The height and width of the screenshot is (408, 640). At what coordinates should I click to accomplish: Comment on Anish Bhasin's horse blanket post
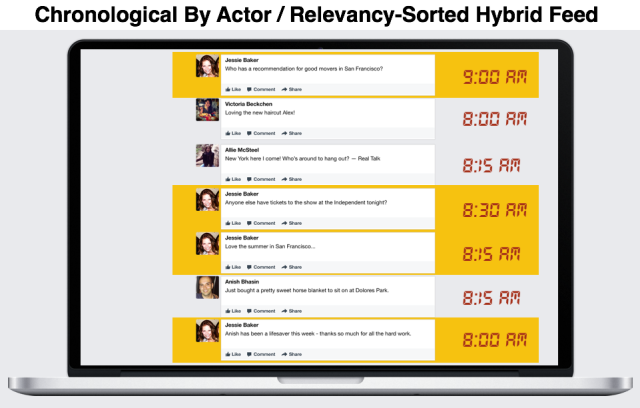coord(261,311)
